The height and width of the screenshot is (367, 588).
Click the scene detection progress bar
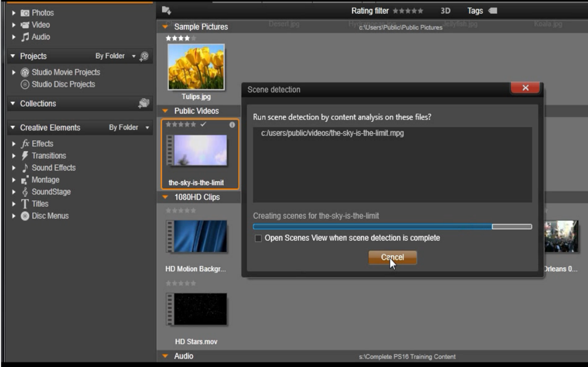pyautogui.click(x=392, y=226)
